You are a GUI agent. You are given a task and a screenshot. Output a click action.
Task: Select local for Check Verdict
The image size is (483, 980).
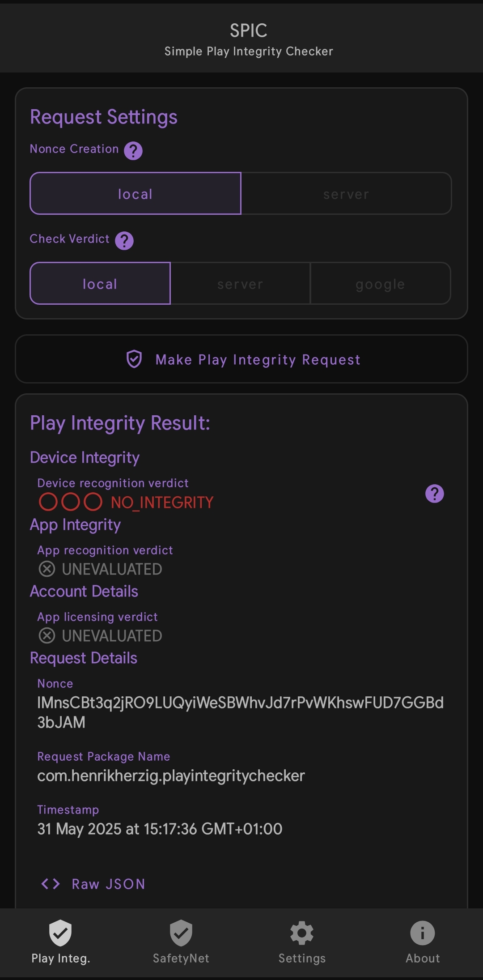click(x=100, y=283)
